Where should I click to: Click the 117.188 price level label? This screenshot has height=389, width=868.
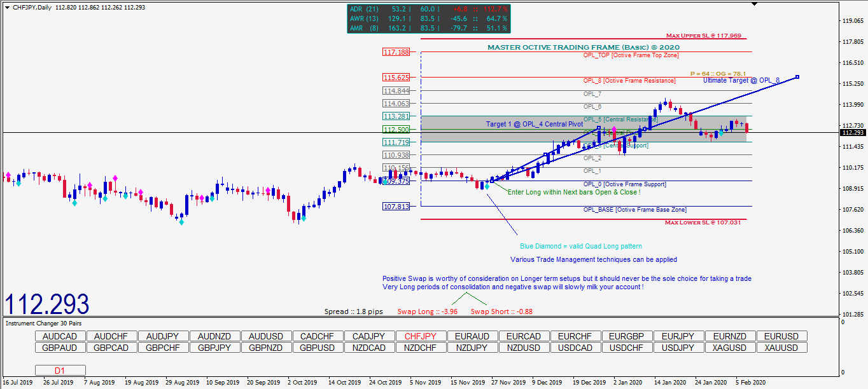pos(396,52)
